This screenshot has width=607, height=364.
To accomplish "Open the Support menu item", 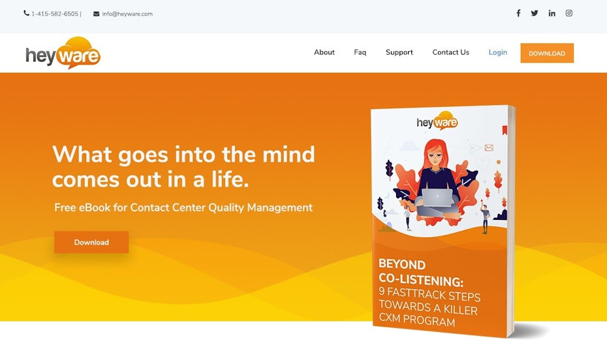I will 399,52.
